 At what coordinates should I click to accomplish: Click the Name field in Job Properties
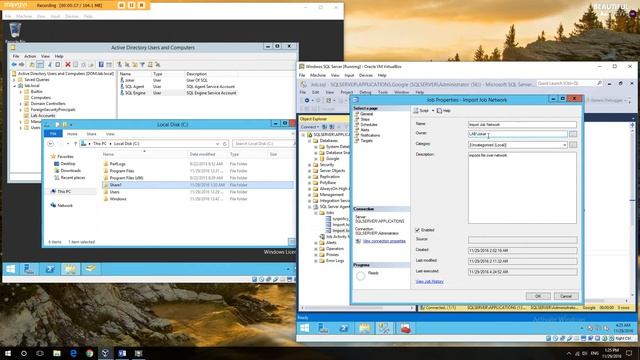[522, 124]
